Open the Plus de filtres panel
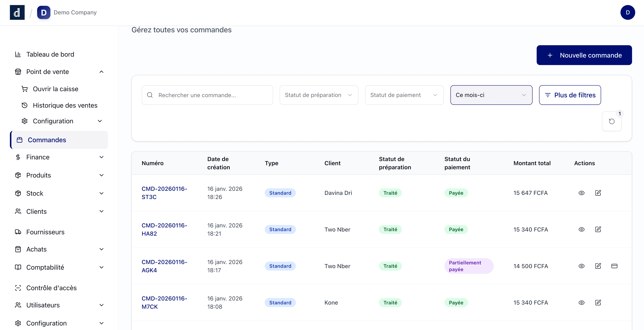644x330 pixels. click(570, 95)
